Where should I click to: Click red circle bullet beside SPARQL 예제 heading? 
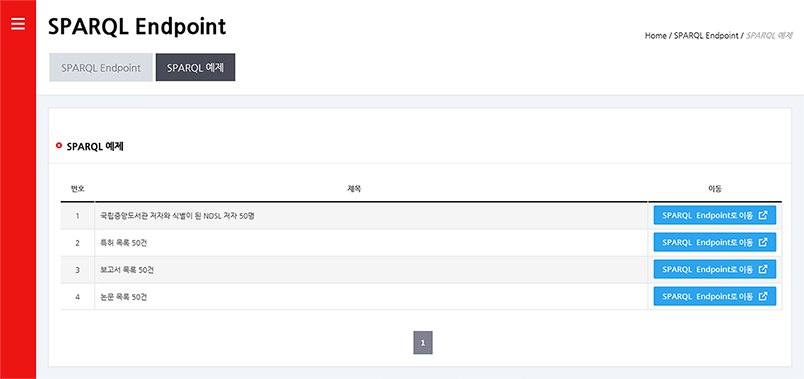tap(58, 146)
